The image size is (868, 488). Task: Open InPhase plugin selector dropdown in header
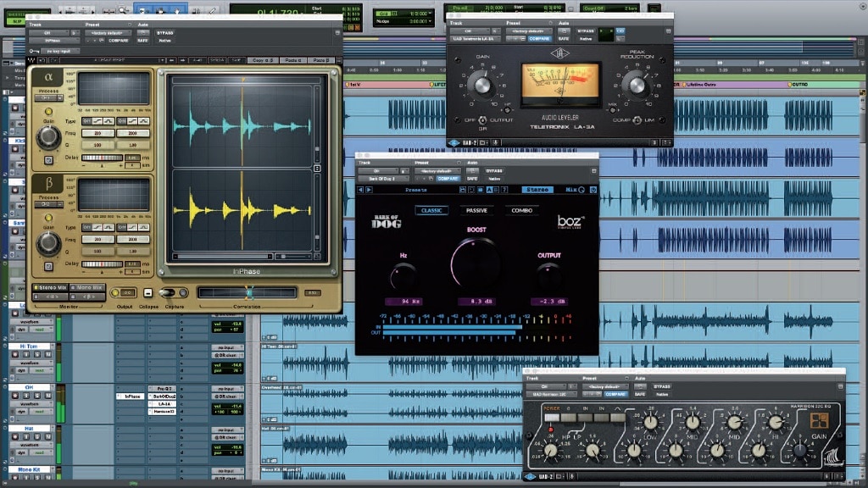point(53,41)
